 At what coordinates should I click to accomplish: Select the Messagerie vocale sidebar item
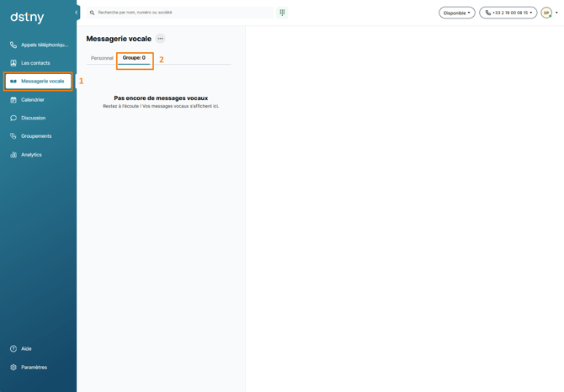coord(38,82)
